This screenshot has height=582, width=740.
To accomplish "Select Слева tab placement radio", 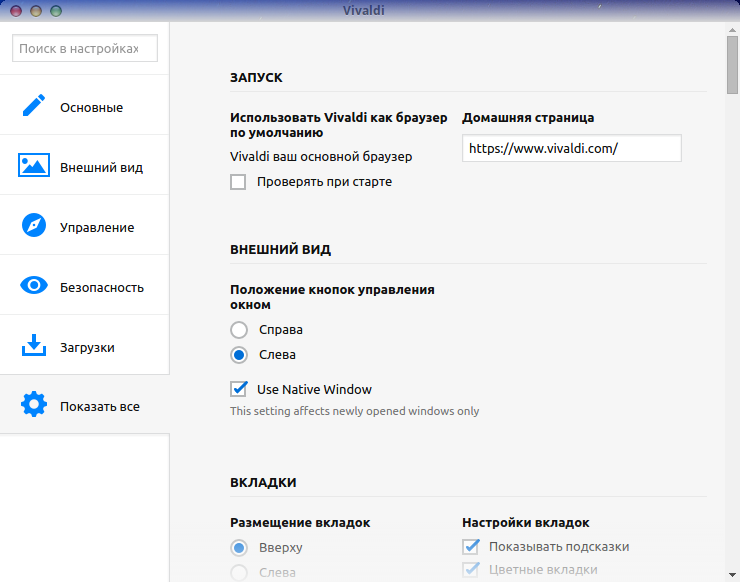I will tap(239, 573).
